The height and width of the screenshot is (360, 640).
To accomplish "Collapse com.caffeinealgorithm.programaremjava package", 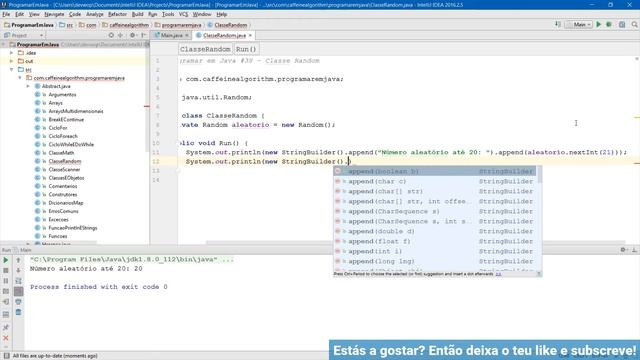I will pos(20,78).
